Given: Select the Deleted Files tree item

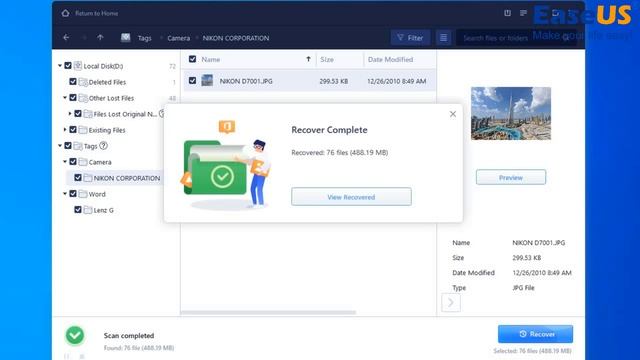Looking at the screenshot, I should click(x=107, y=82).
